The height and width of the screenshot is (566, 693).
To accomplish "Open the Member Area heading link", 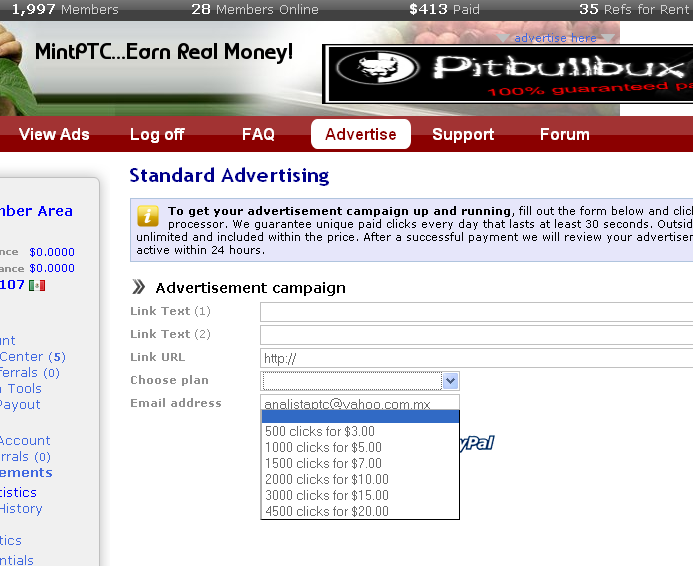I will tap(36, 211).
